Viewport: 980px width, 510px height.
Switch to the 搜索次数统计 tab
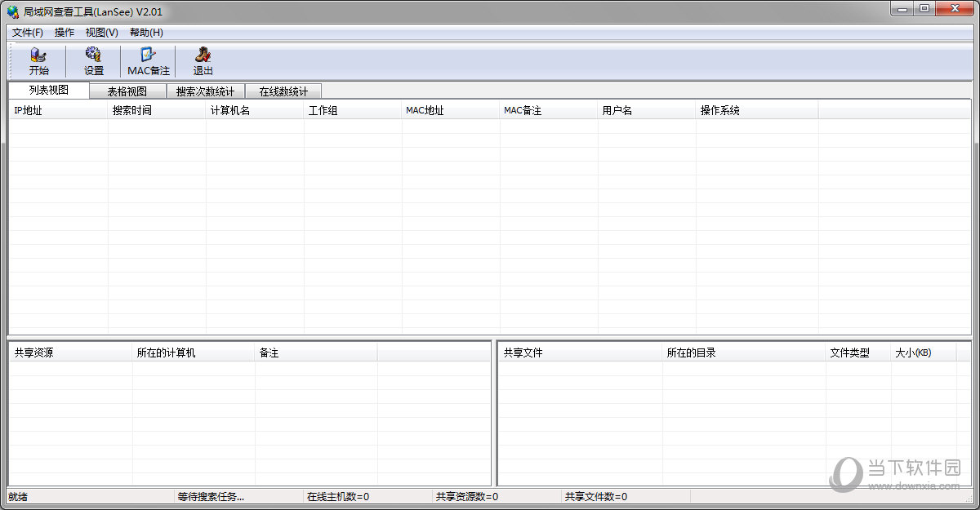(x=206, y=91)
